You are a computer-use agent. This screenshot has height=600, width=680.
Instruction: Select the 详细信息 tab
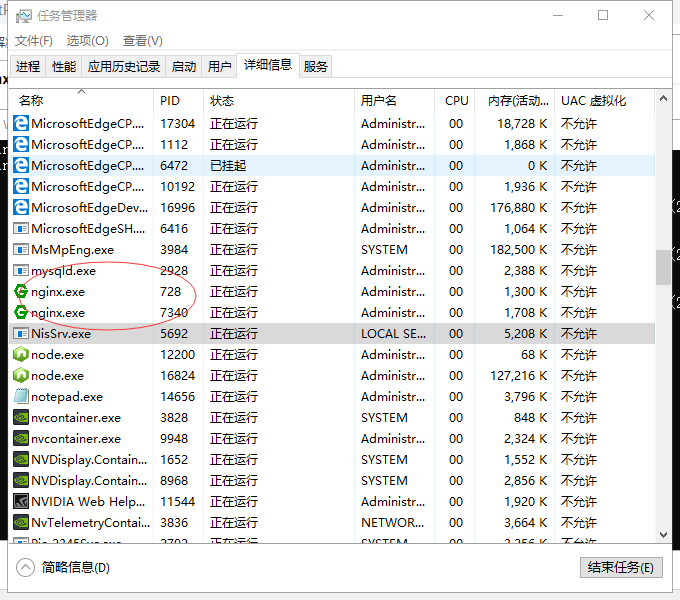click(268, 65)
